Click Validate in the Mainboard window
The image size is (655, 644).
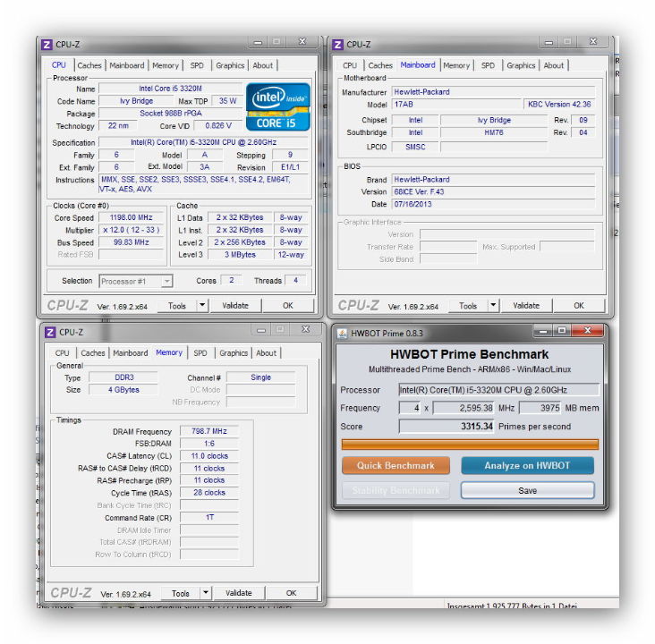[x=526, y=306]
